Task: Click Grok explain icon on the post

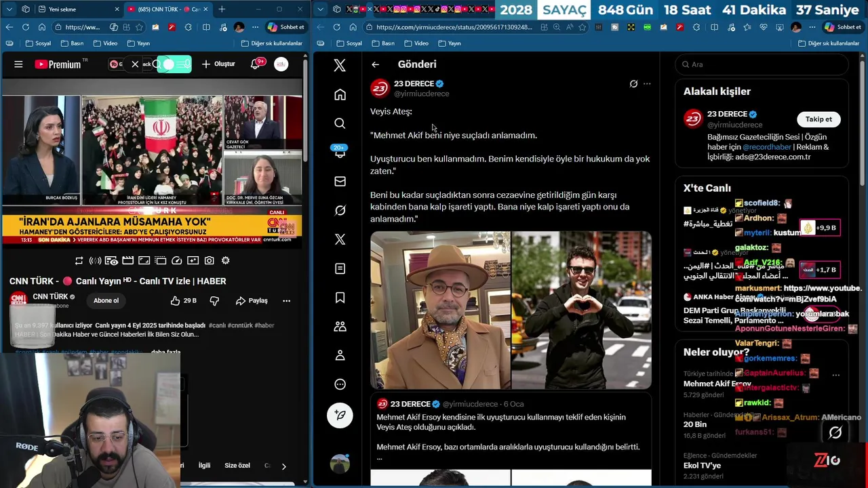Action: click(x=633, y=84)
